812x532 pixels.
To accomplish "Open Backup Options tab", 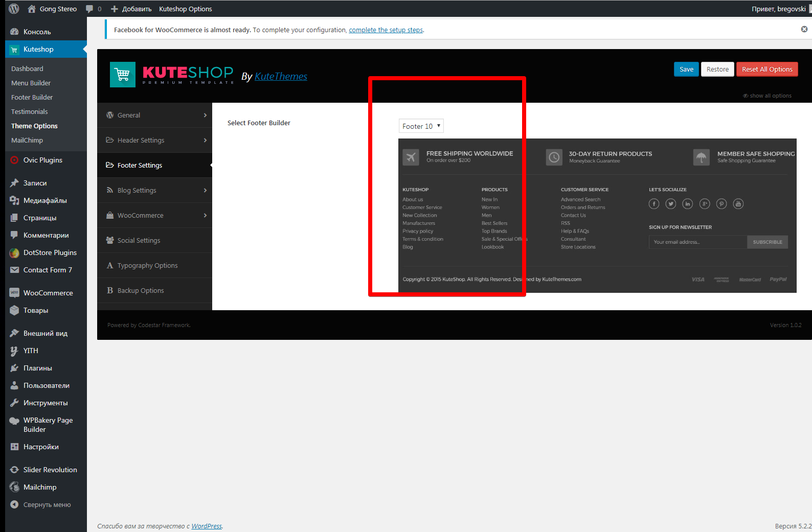I will pyautogui.click(x=154, y=291).
